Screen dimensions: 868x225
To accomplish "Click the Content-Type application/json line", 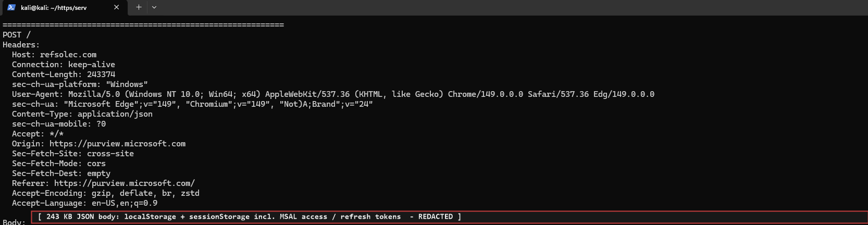I will point(82,114).
